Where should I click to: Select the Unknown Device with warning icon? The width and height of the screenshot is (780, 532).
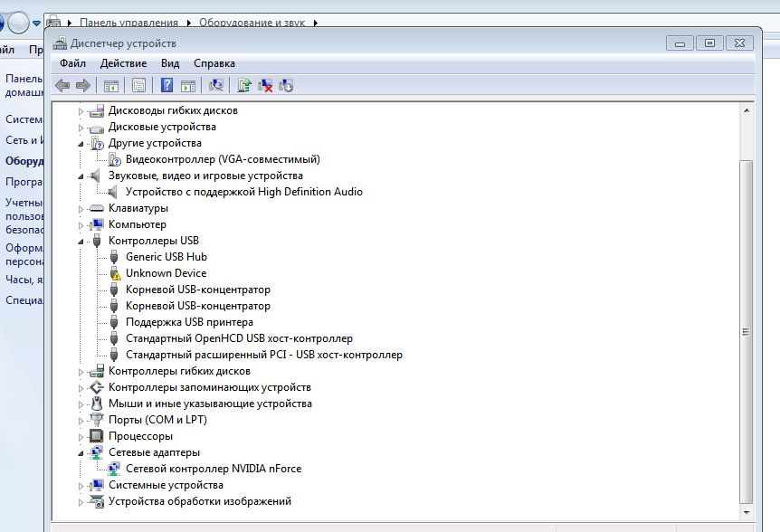click(x=166, y=273)
